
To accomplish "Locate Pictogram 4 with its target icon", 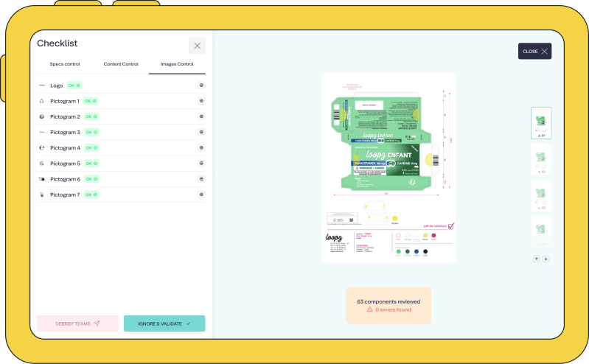I will [201, 147].
